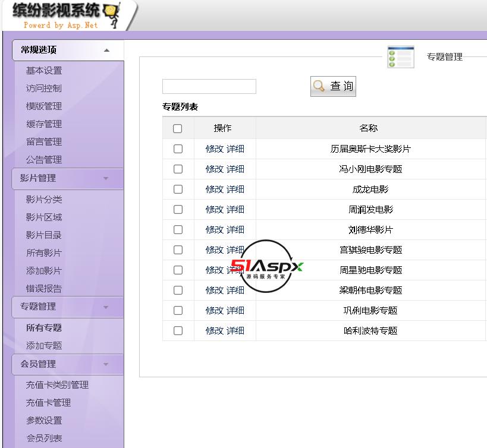Go to 影片区域 page
The width and height of the screenshot is (487, 448).
point(44,217)
